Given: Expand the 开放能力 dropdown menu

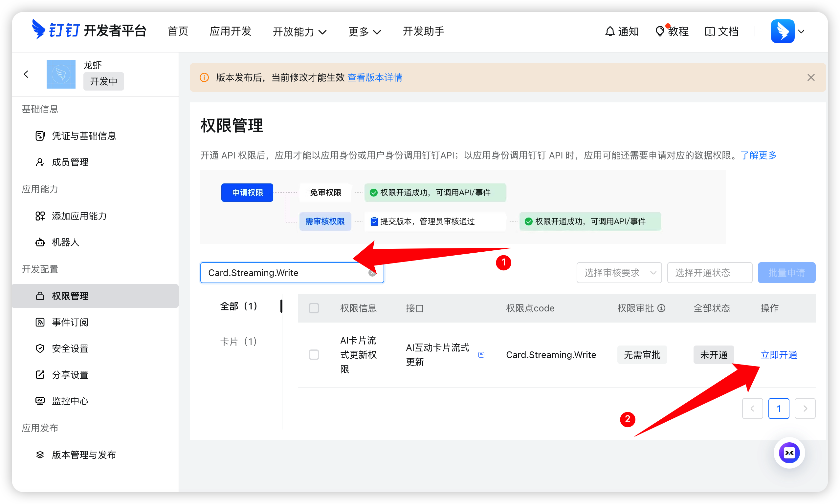Looking at the screenshot, I should (299, 31).
